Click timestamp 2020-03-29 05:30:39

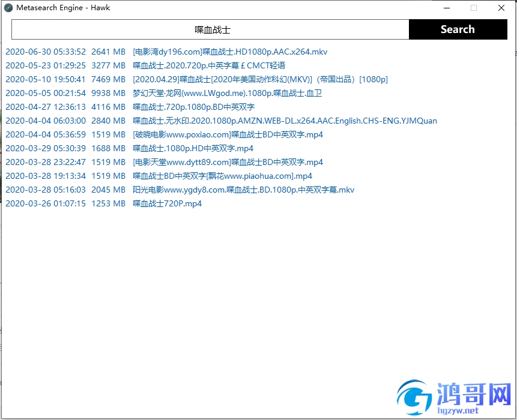pyautogui.click(x=46, y=149)
